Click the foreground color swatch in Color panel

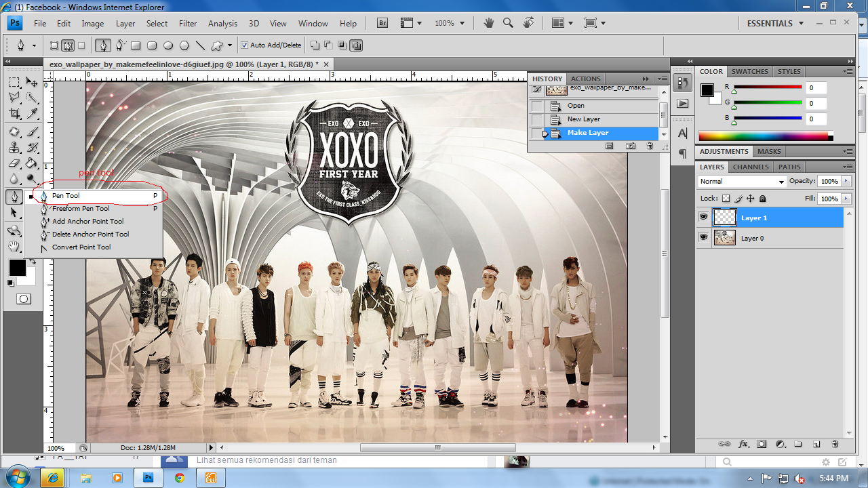point(707,90)
